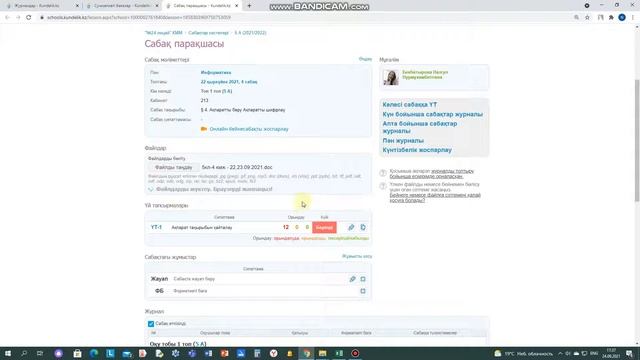Open the Windows Start menu

pos(7,353)
